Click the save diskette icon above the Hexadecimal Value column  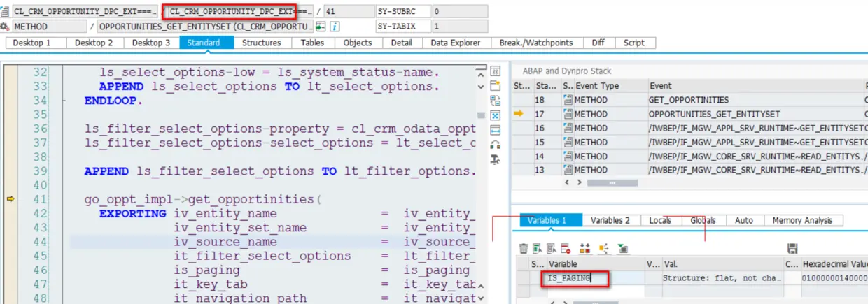coord(792,248)
